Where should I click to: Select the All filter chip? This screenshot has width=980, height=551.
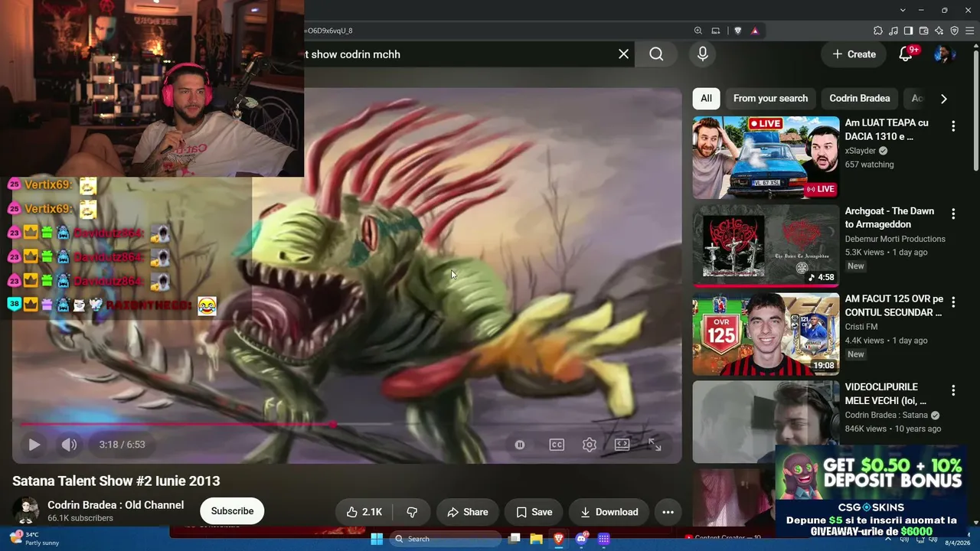(x=706, y=98)
